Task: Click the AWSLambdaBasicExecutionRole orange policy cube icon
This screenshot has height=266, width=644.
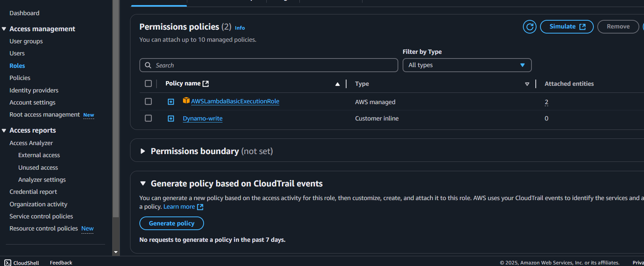Action: point(186,101)
